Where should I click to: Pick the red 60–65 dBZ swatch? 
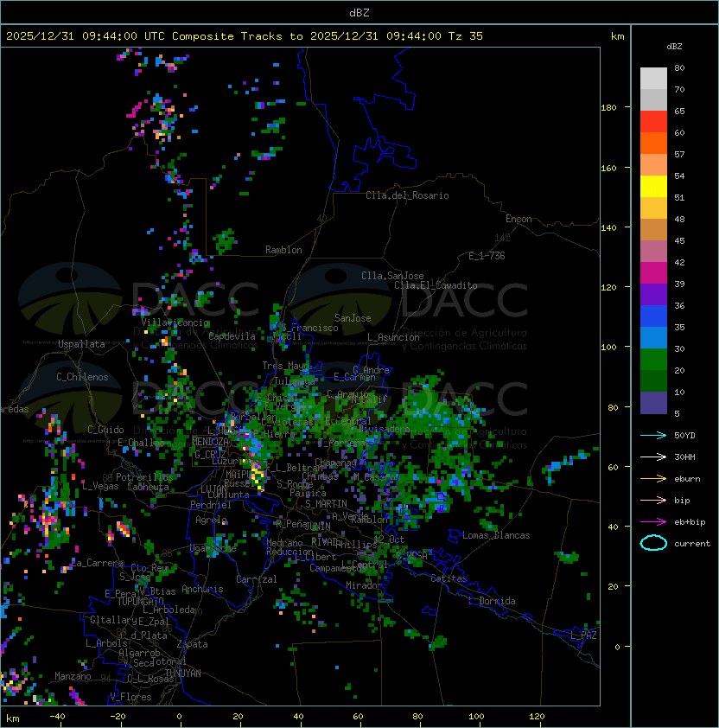pyautogui.click(x=653, y=122)
